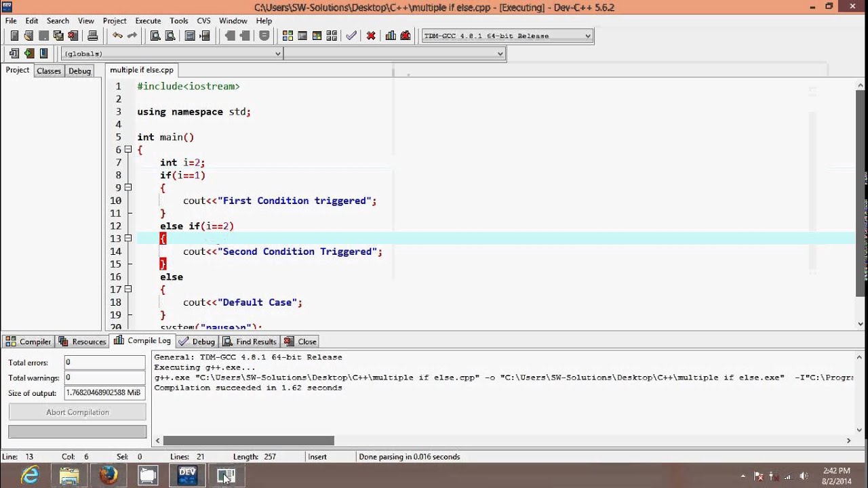Collapse fold marker at line 13
This screenshot has width=868, height=488.
[x=127, y=239]
